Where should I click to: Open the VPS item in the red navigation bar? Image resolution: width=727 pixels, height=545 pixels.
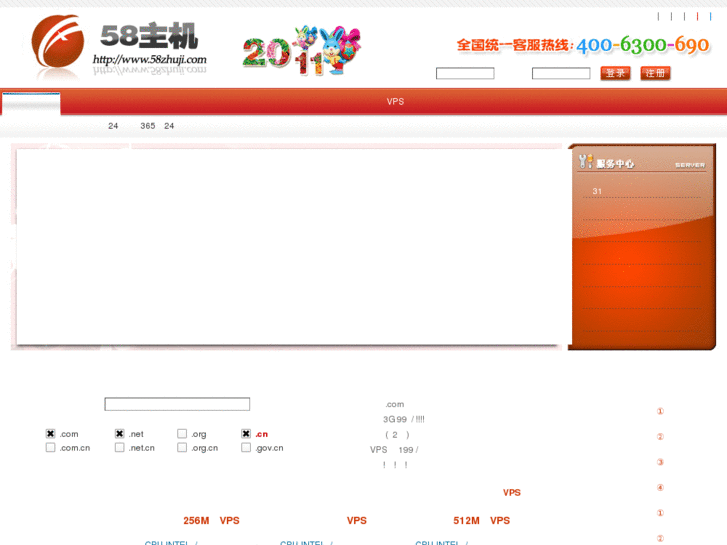(x=395, y=102)
